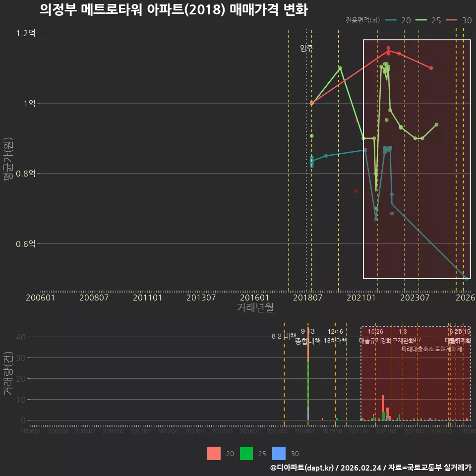Click the '10' label on volume axis
The height and width of the screenshot is (476, 476).
coord(21,400)
